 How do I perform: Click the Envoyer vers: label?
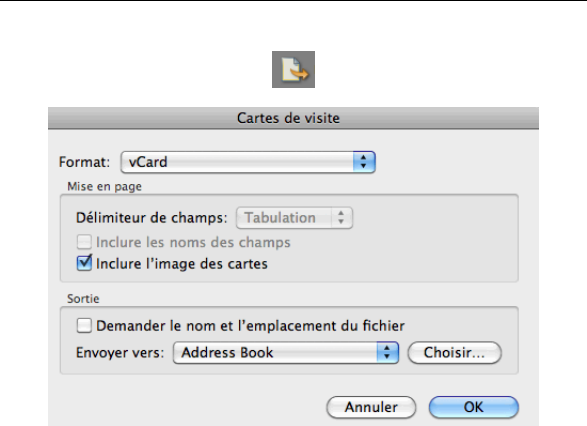[x=120, y=353]
